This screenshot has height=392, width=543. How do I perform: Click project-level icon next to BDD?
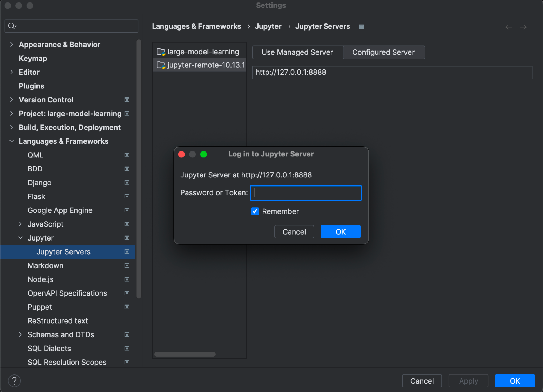click(127, 169)
